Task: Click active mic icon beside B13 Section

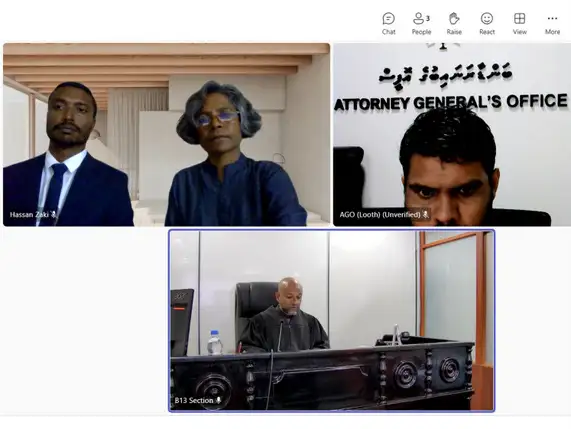Action: [x=218, y=400]
